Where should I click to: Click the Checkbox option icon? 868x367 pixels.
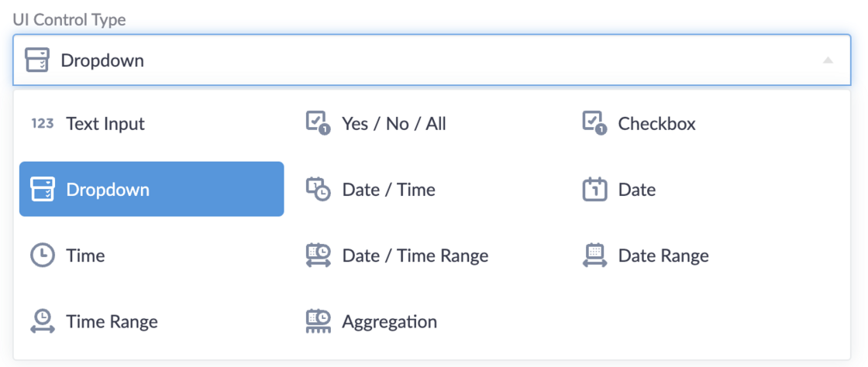[594, 124]
